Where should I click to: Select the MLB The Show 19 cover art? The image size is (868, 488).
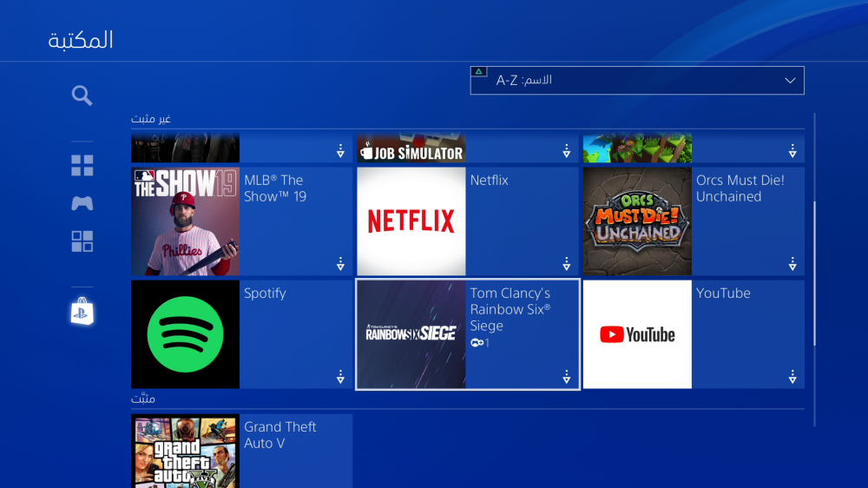[186, 221]
